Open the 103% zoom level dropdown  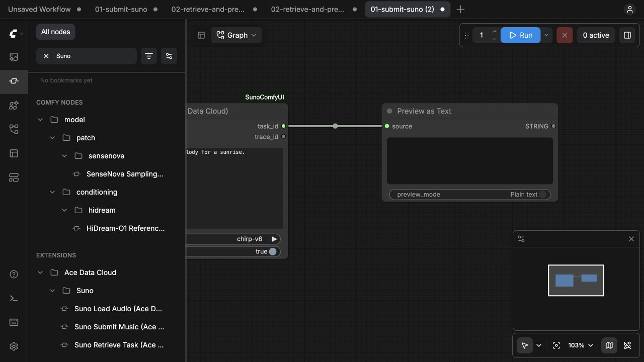581,345
